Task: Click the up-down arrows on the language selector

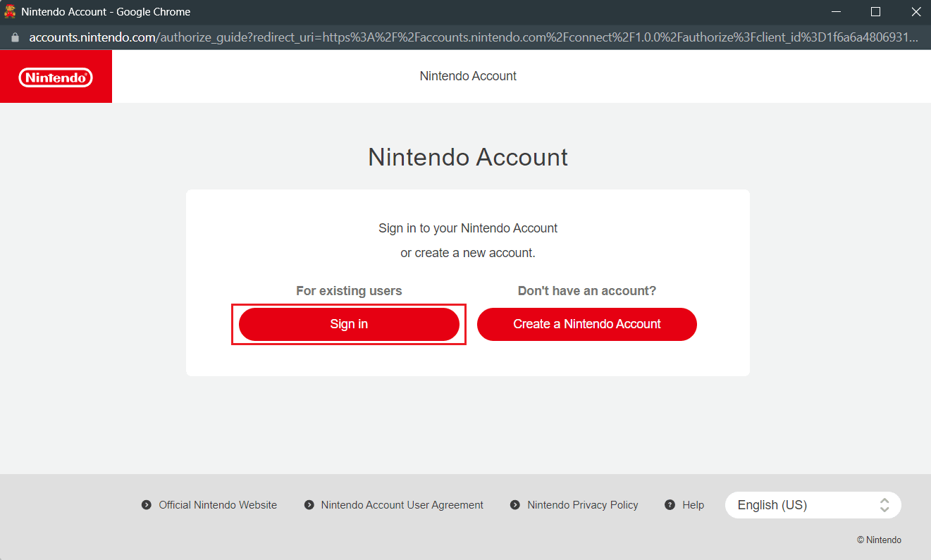Action: 884,505
